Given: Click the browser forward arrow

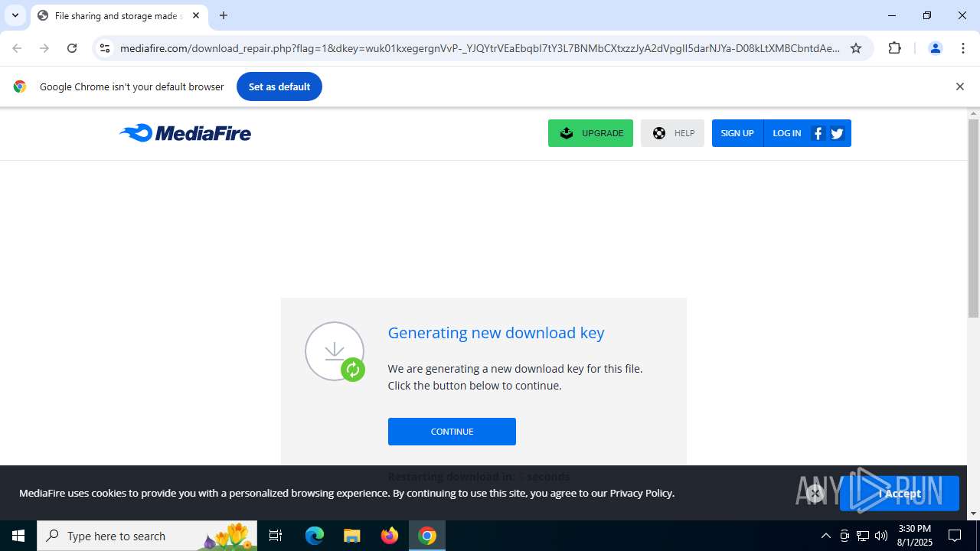Looking at the screenshot, I should pos(44,48).
